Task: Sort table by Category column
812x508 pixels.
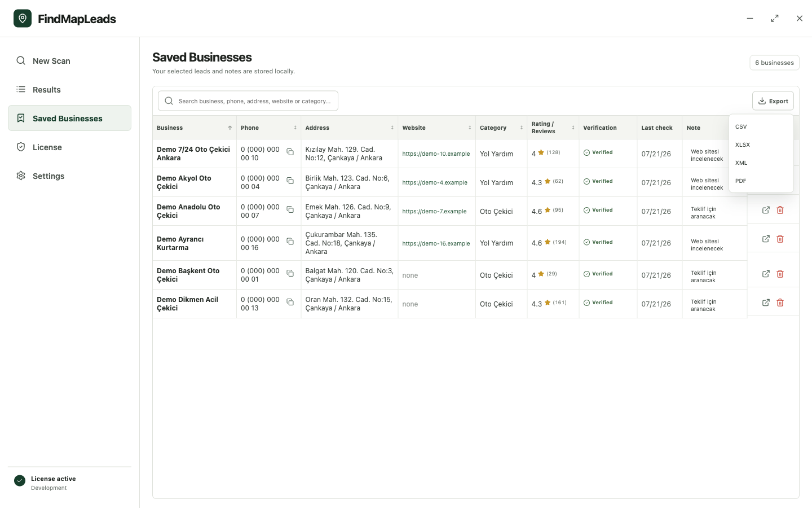Action: pos(501,128)
